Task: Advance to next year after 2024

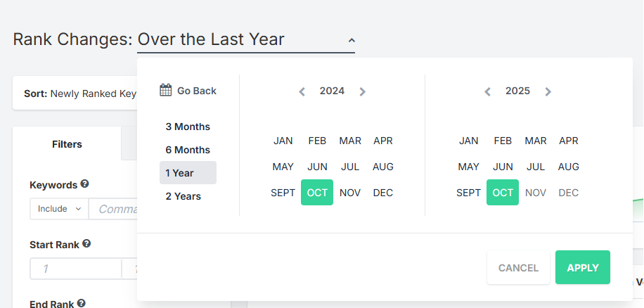Action: pos(362,91)
